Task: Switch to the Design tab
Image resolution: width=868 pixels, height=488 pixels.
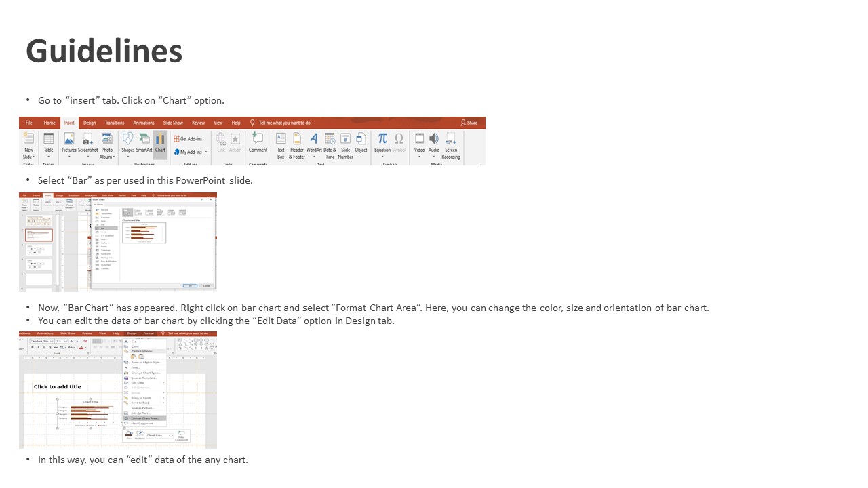Action: click(x=90, y=123)
